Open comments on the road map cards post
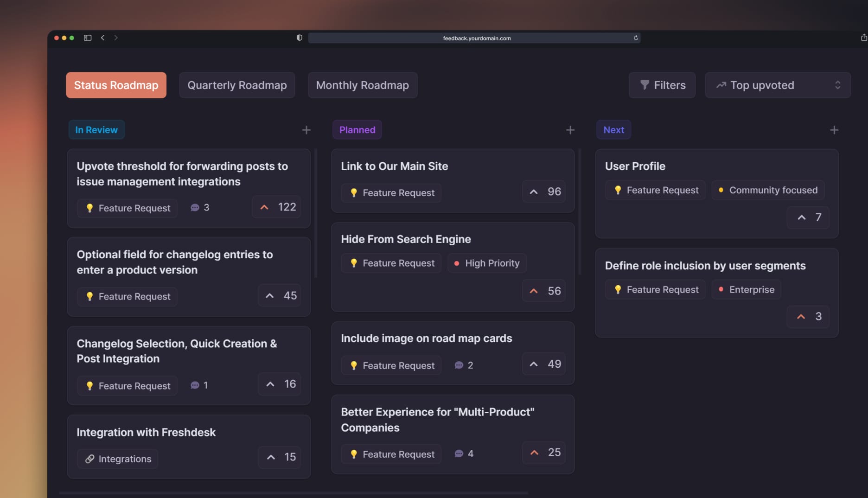 (459, 365)
